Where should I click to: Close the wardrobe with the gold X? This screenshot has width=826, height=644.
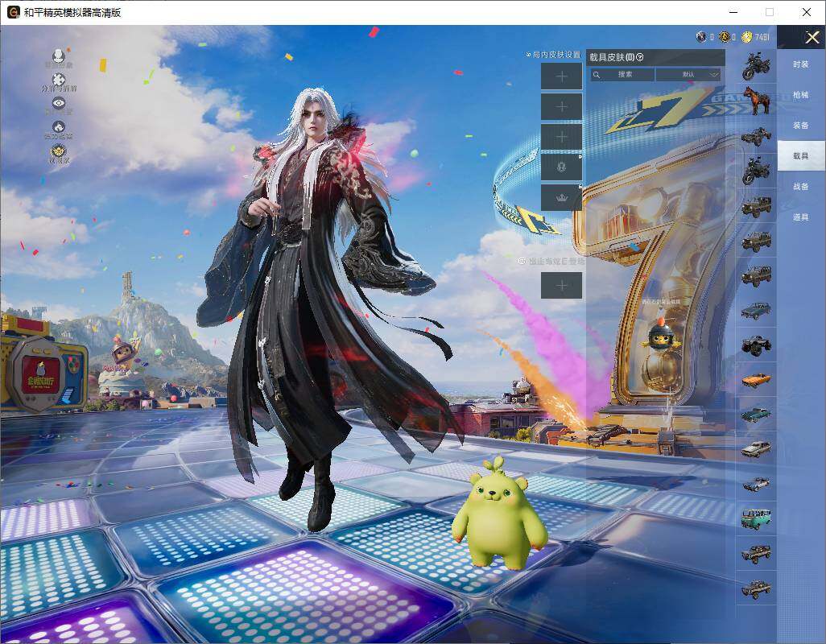(x=812, y=37)
